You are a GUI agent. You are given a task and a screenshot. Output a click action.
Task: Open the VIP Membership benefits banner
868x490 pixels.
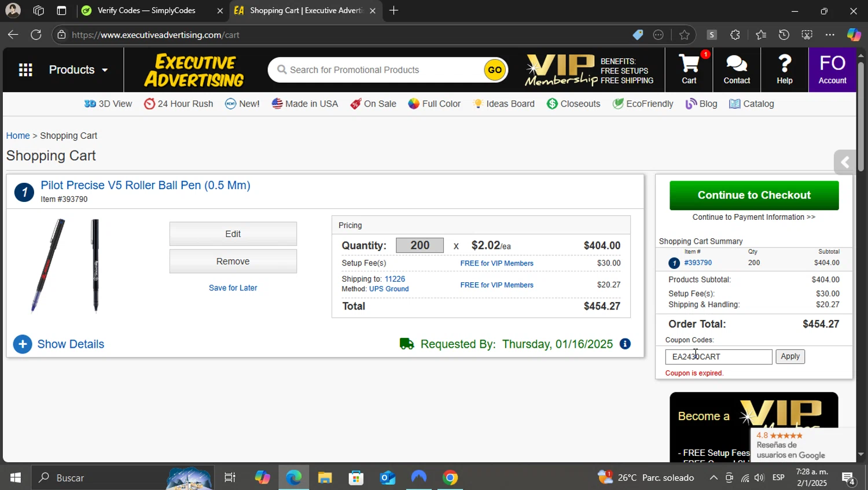(590, 70)
